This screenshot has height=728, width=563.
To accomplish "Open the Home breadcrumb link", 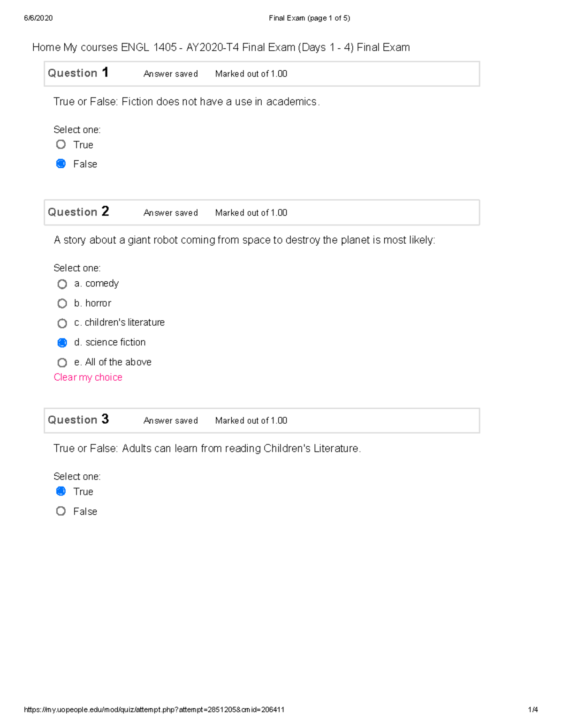I will (46, 47).
